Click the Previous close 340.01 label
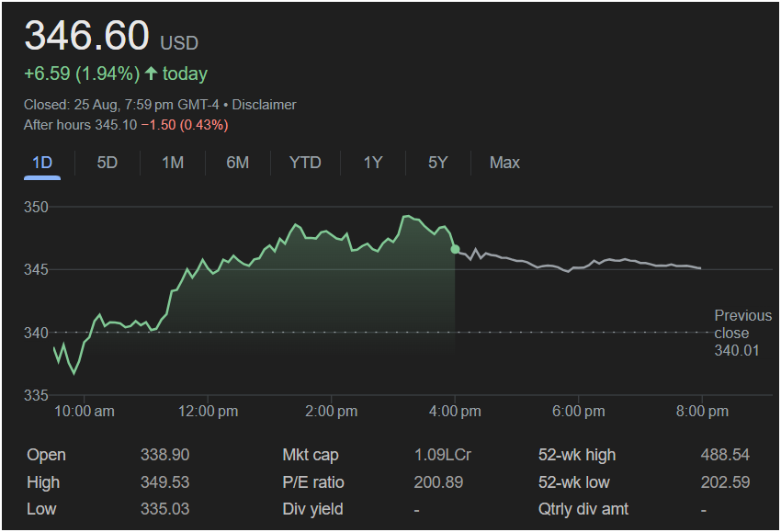Viewport: 781px width, 532px height. click(742, 333)
